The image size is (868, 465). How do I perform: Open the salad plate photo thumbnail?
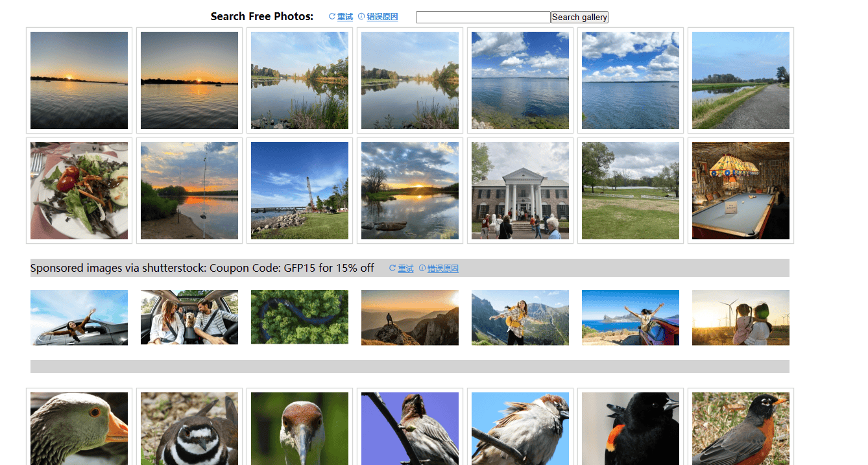[78, 190]
